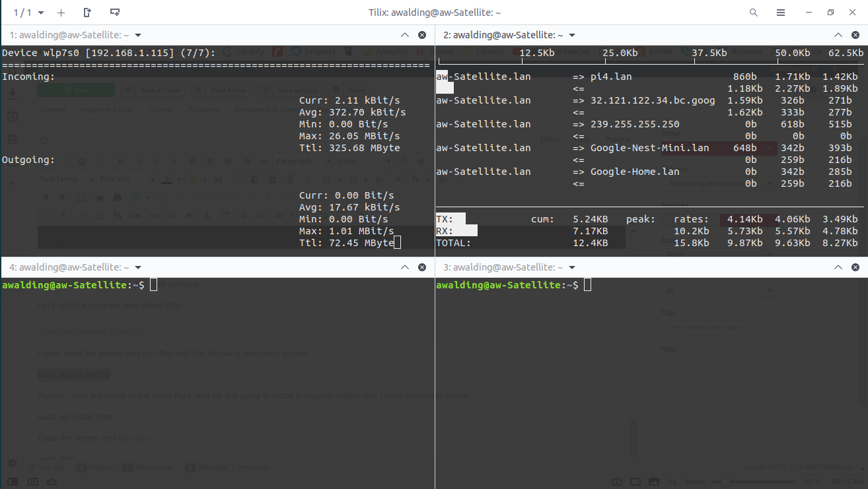Toggle bold formatting in the background editor
Viewport: 868px width, 489px height.
point(120,161)
